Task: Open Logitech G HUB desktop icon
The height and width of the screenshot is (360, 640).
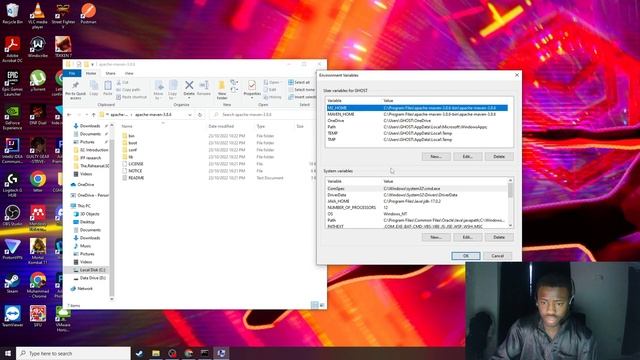Action: tap(12, 184)
